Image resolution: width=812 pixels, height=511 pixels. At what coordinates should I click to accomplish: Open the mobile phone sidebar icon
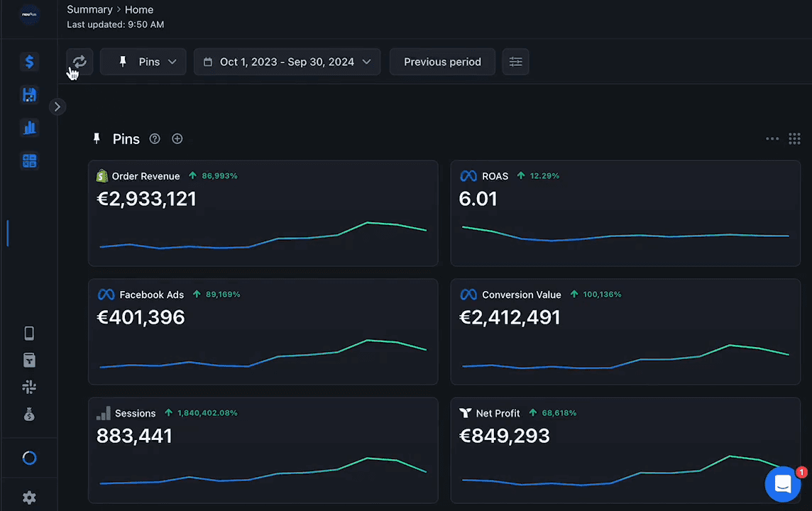point(30,333)
